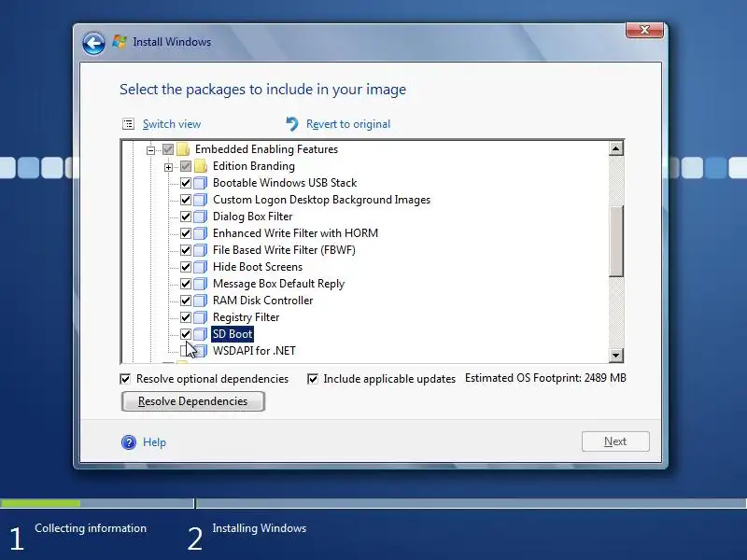Uncheck File Based Write Filter (FBWF)
The width and height of the screenshot is (747, 560).
click(186, 250)
